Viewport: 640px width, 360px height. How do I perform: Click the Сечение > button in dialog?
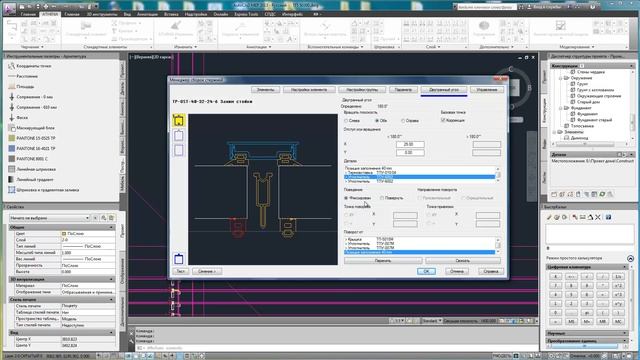207,271
